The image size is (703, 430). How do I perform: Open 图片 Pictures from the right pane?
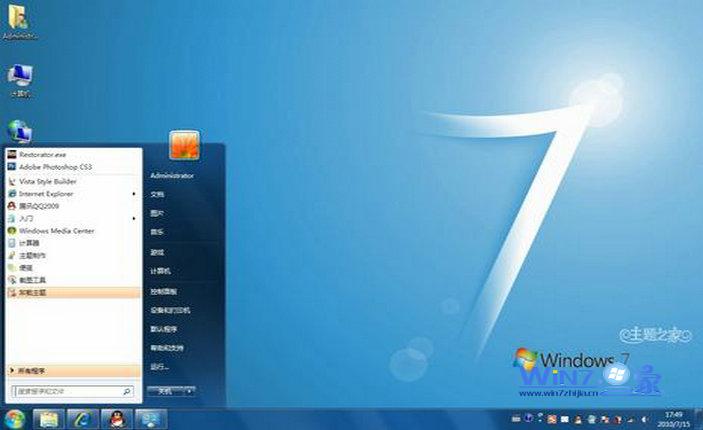(157, 213)
